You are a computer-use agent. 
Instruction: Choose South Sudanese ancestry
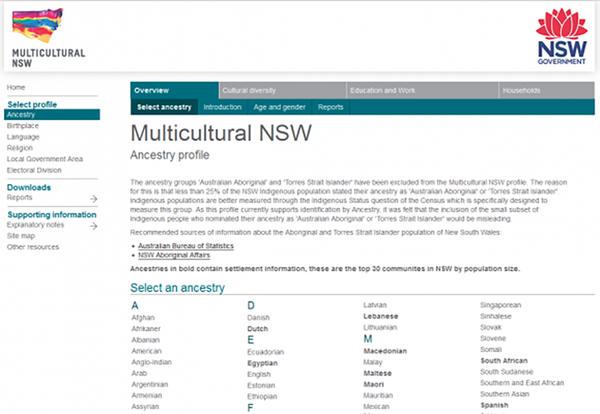point(507,372)
